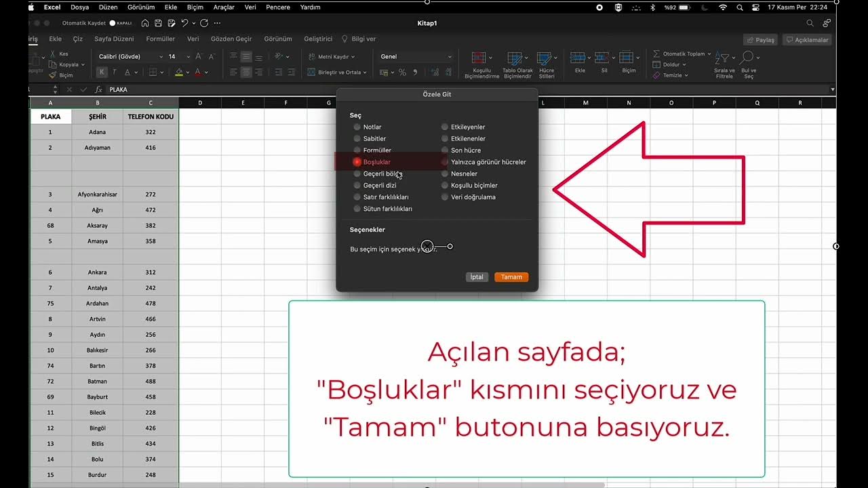868x488 pixels.
Task: Redo the last action
Action: coord(204,23)
